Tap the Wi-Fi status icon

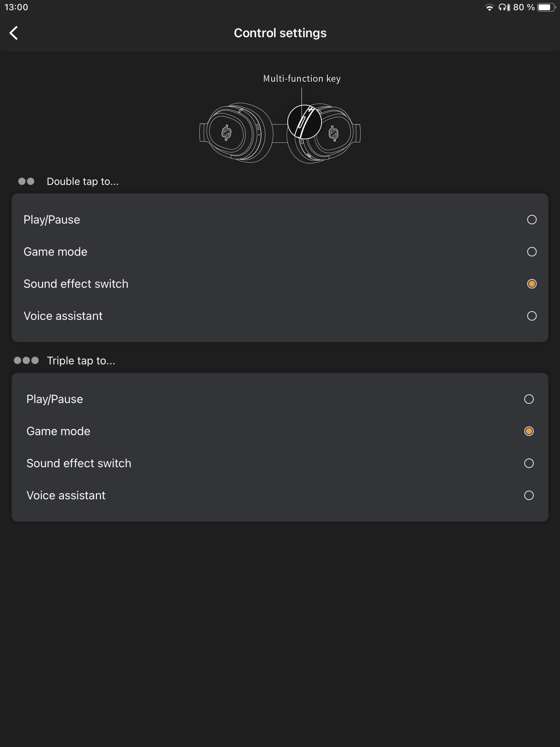[489, 7]
